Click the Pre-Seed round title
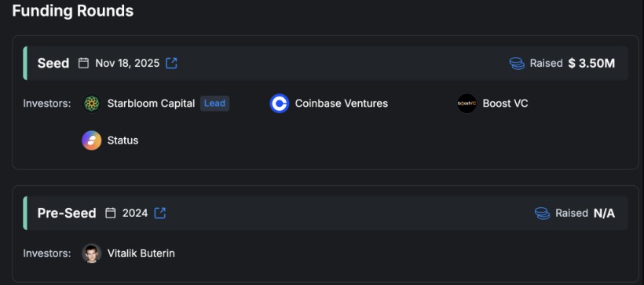The width and height of the screenshot is (644, 285). (x=67, y=213)
